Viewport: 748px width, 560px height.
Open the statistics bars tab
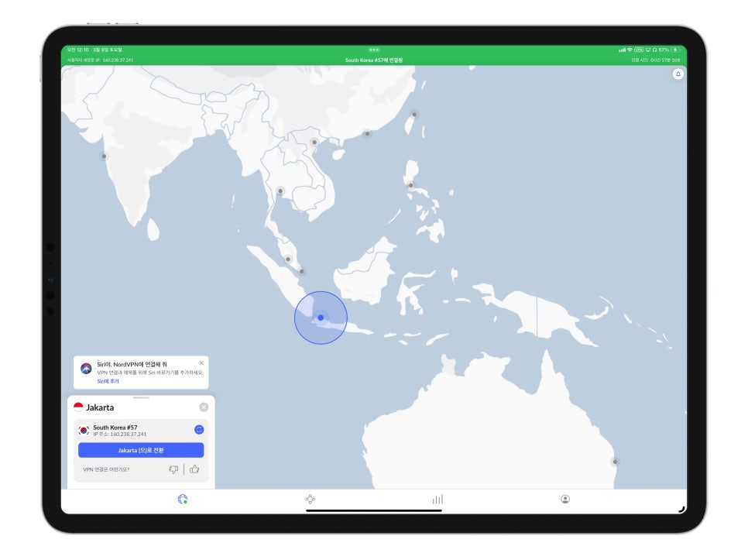click(x=437, y=500)
